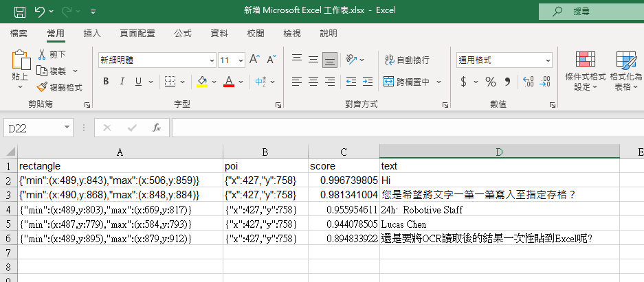Switch to the 插入 ribbon tab
Viewport: 644px width, 282px height.
tap(92, 34)
